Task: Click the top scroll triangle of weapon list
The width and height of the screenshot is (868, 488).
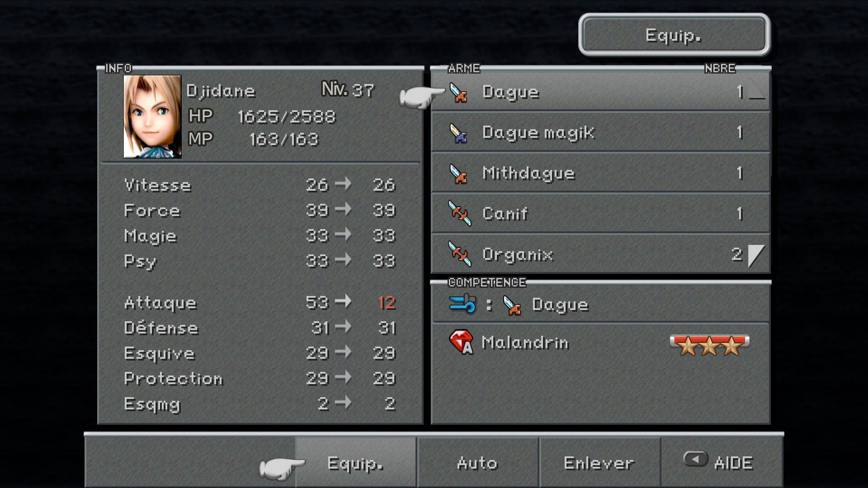Action: [x=757, y=88]
